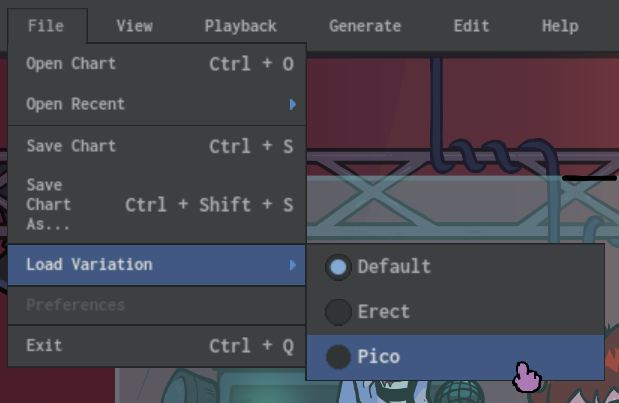
Task: Expand the Load Variation submenu arrow
Action: point(292,265)
